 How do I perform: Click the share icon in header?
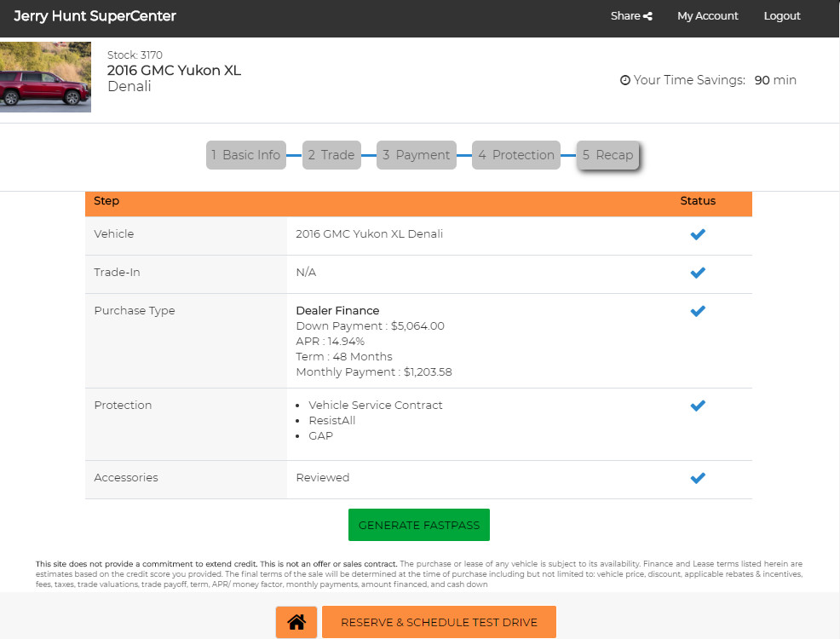coord(647,16)
